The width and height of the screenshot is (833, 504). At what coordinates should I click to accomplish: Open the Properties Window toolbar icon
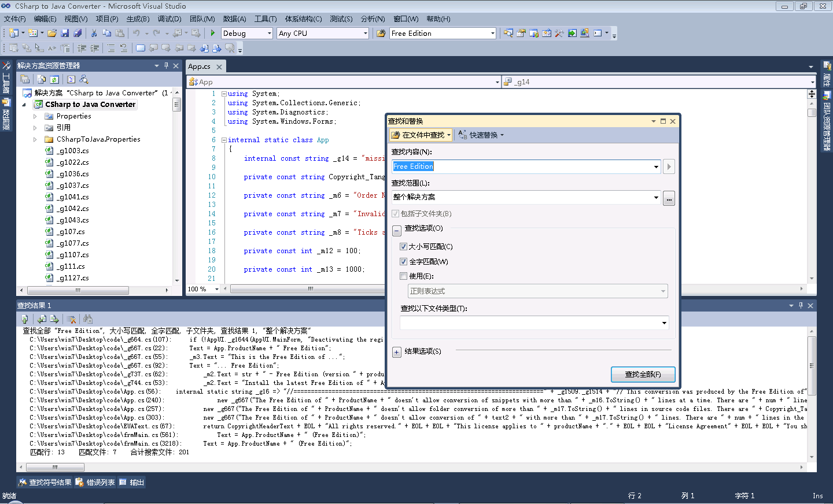pos(521,34)
